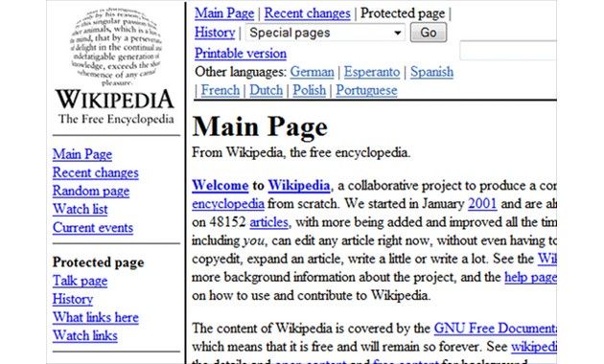Follow the 2001 year link
This screenshot has height=364, width=604.
point(482,203)
